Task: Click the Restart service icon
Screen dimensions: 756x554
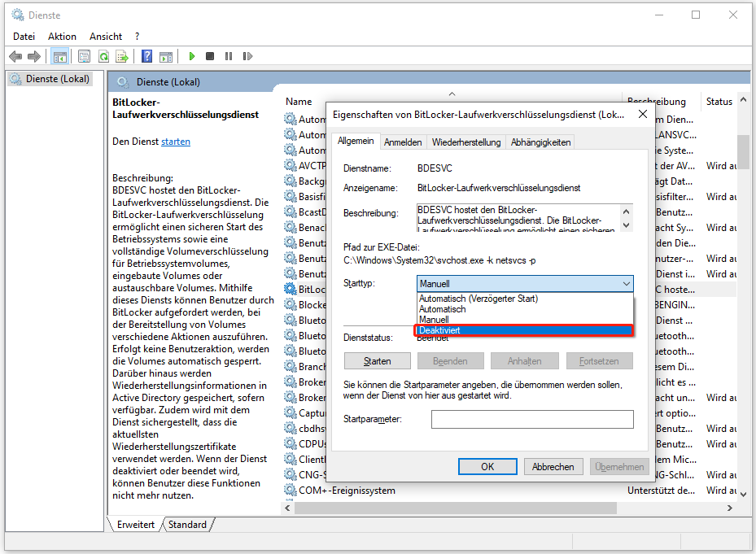Action: pyautogui.click(x=247, y=55)
